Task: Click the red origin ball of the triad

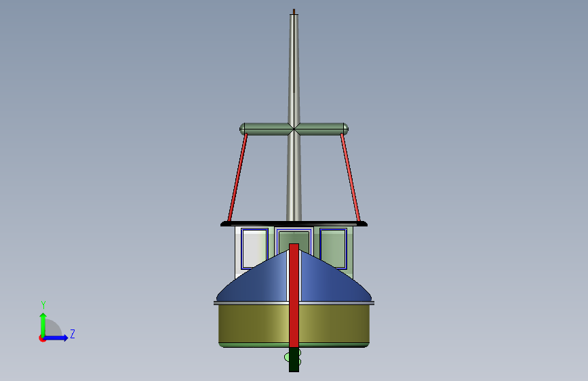Action: [42, 338]
